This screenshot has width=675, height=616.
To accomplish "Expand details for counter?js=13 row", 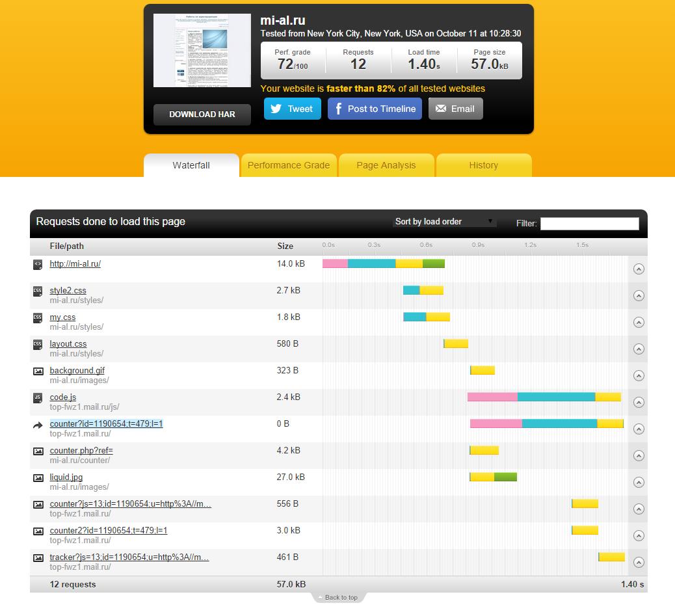I will pyautogui.click(x=639, y=509).
